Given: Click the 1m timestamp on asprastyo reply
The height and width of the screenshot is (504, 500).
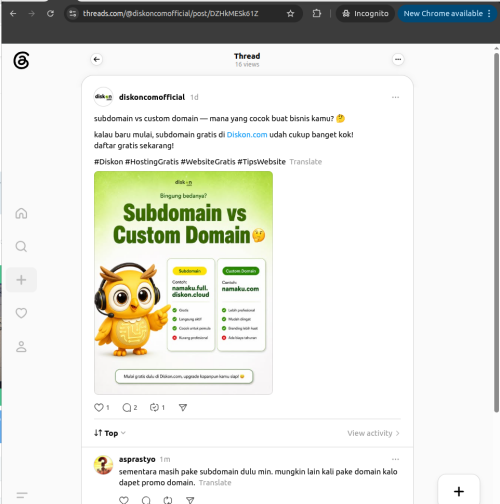Looking at the screenshot, I should pyautogui.click(x=165, y=459).
